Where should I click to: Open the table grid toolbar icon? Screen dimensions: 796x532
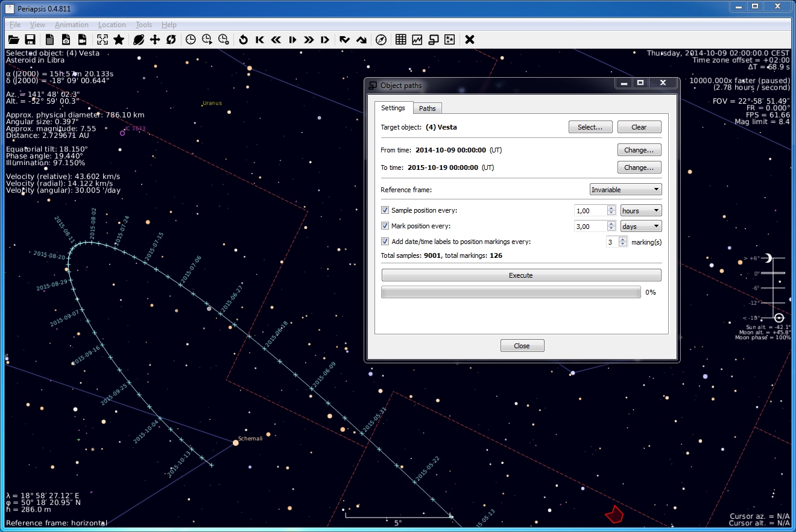(x=400, y=40)
